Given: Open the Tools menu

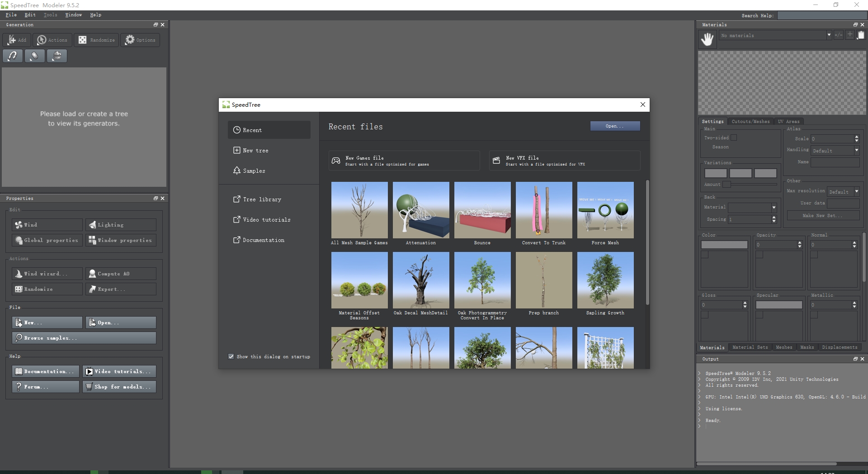Looking at the screenshot, I should [50, 14].
